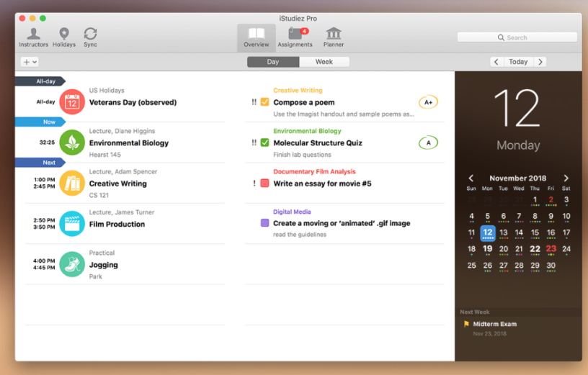Image resolution: width=588 pixels, height=375 pixels.
Task: Switch to the Week tab
Action: [324, 62]
